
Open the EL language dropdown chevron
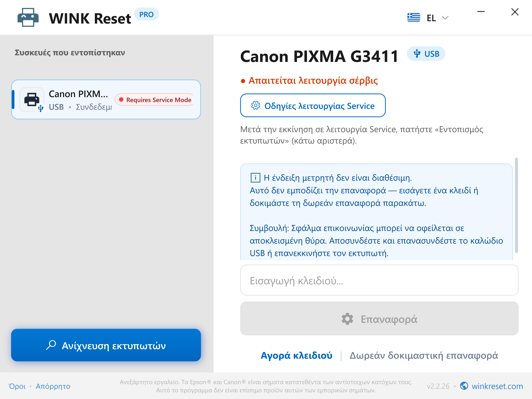[x=445, y=18]
